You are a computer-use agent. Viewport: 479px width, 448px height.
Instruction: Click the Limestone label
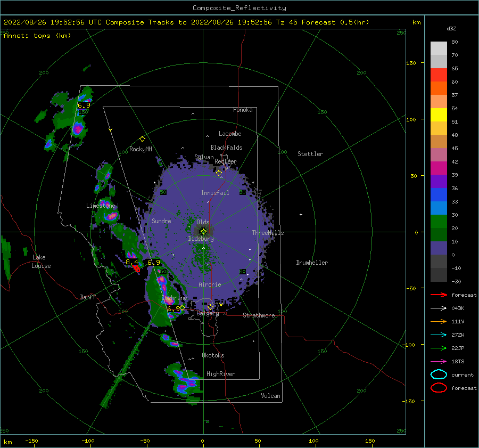point(101,206)
